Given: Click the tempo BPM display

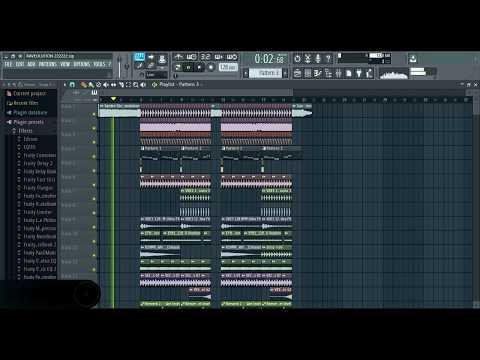Looking at the screenshot, I should click(228, 67).
